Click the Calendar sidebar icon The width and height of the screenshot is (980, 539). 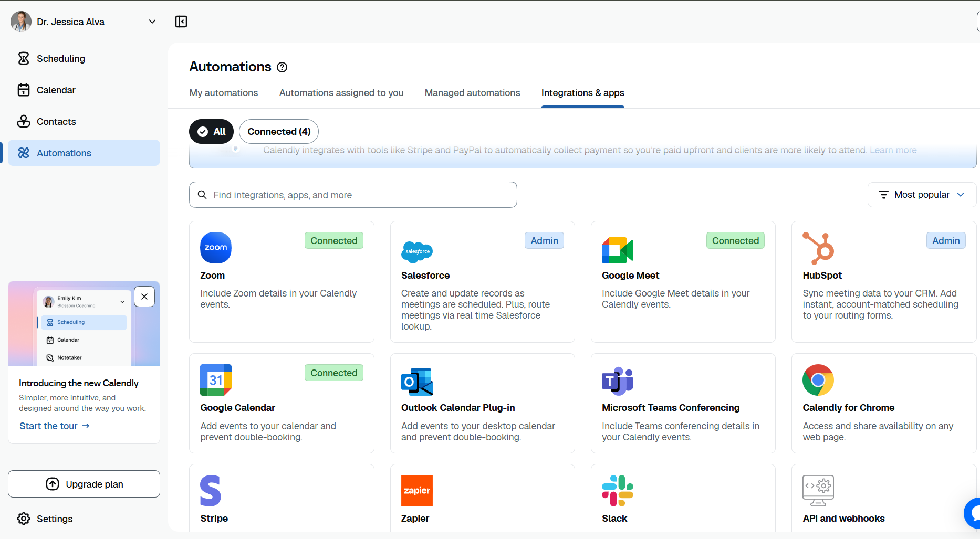point(24,90)
